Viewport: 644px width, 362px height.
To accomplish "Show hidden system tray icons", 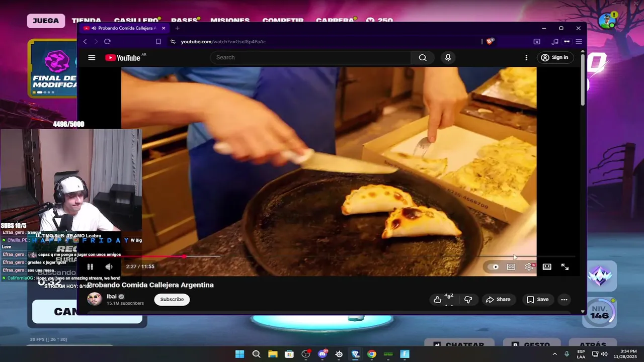I will click(x=555, y=354).
